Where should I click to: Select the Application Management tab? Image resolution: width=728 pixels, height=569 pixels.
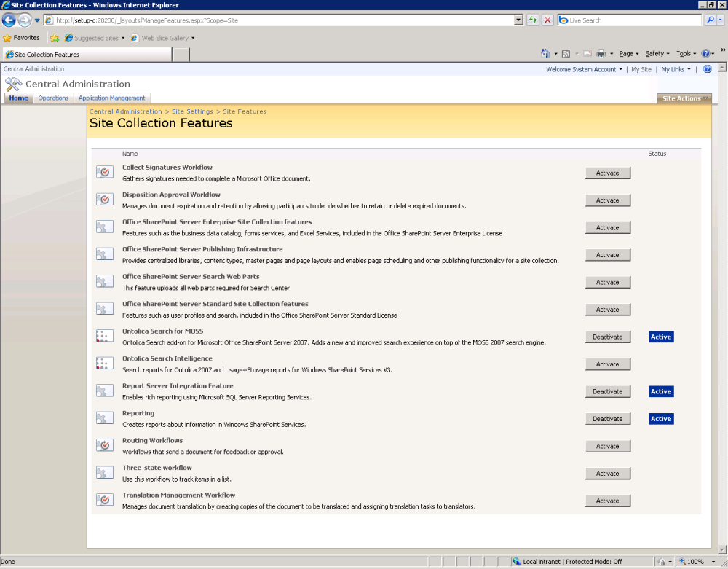[x=111, y=98]
